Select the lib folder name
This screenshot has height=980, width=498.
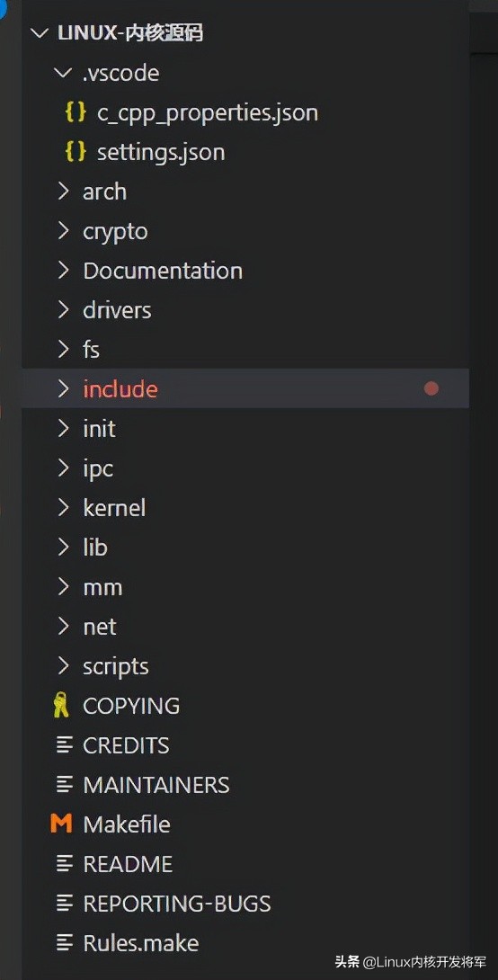(x=95, y=548)
